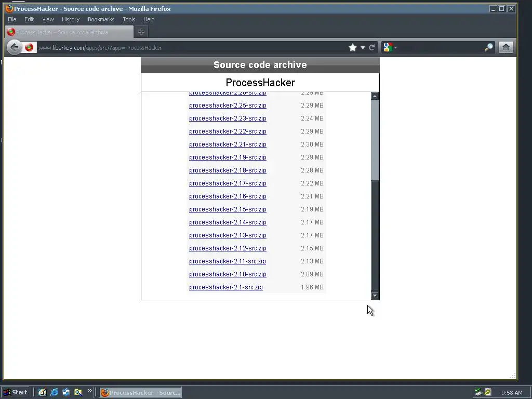This screenshot has height=399, width=532.
Task: Launch Internet Explorer from quick launch
Action: 54,393
